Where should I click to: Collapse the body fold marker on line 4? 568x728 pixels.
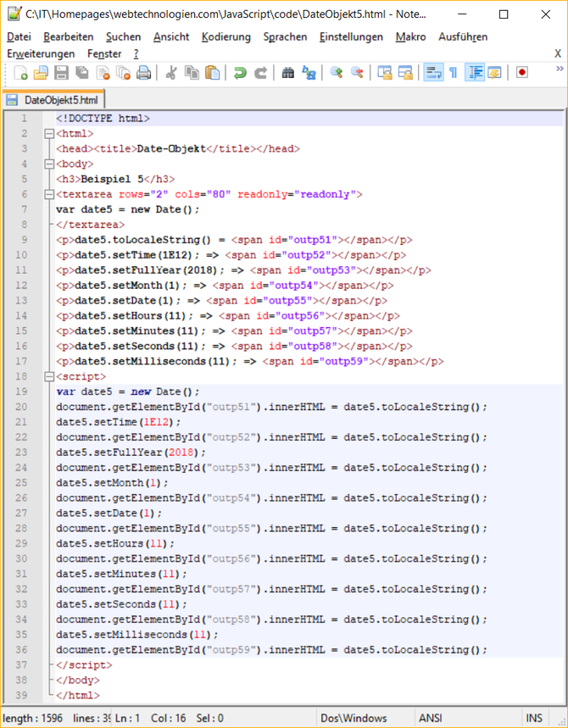(x=49, y=164)
